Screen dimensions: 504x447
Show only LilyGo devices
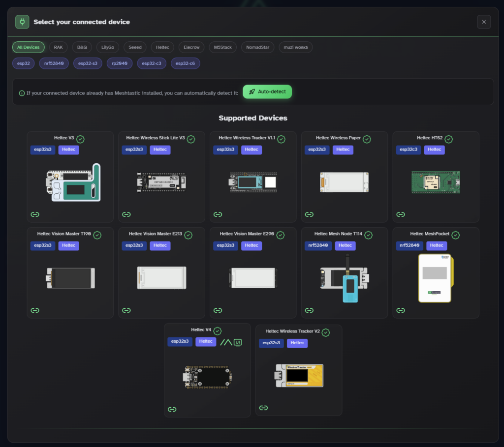(x=108, y=47)
